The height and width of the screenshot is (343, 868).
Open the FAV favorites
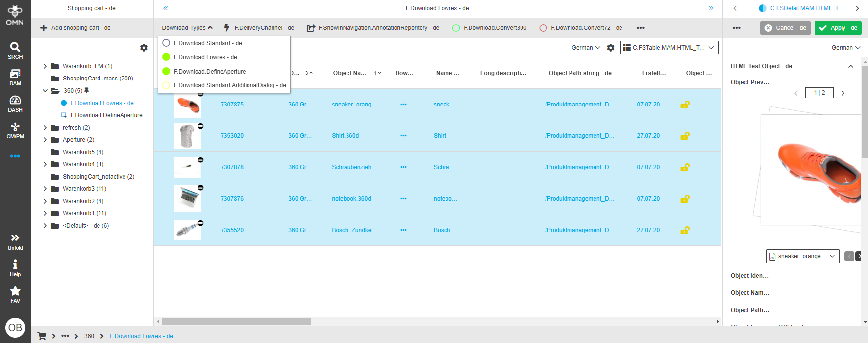15,294
